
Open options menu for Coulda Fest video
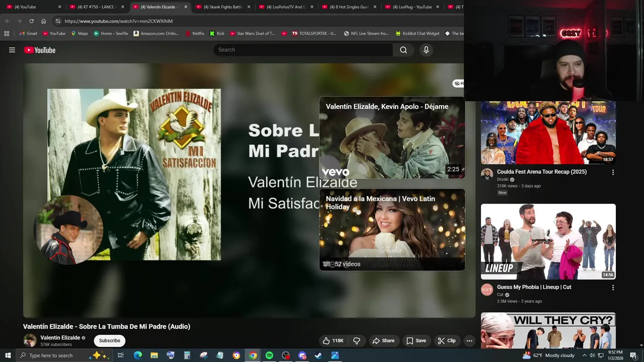pos(613,172)
